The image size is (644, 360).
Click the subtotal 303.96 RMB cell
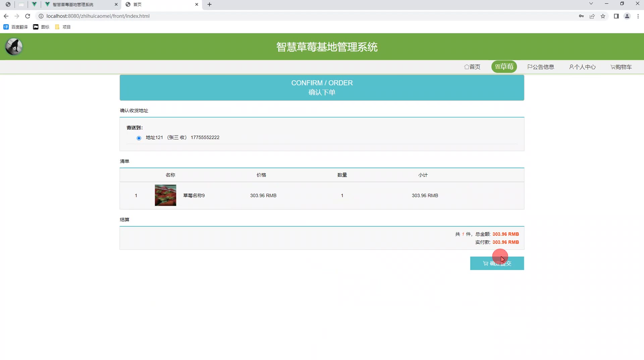425,195
